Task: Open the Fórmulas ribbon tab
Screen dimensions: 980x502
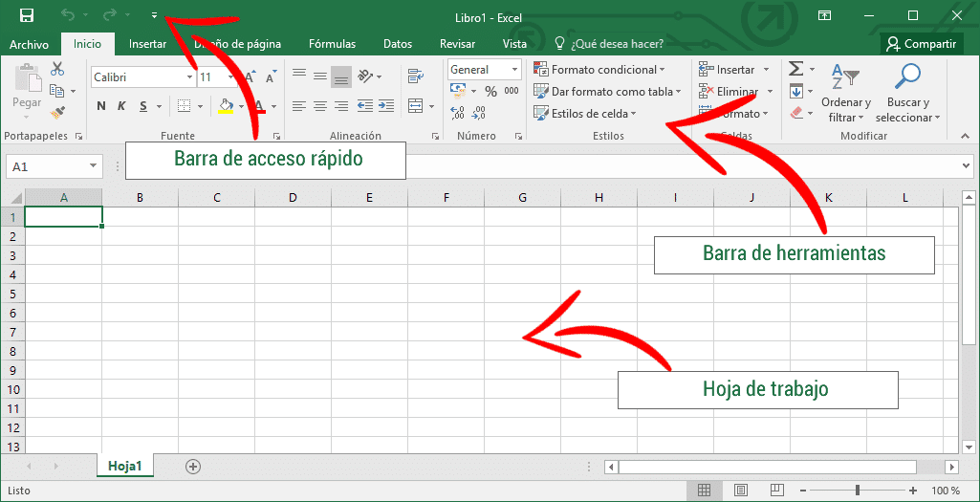Action: 332,44
